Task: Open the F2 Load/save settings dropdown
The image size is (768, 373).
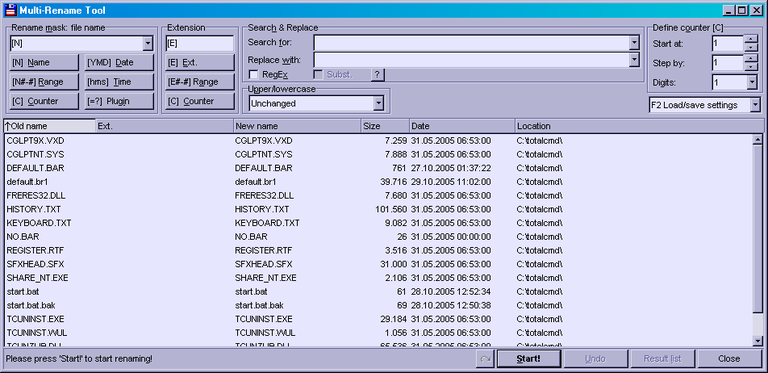Action: pos(755,105)
